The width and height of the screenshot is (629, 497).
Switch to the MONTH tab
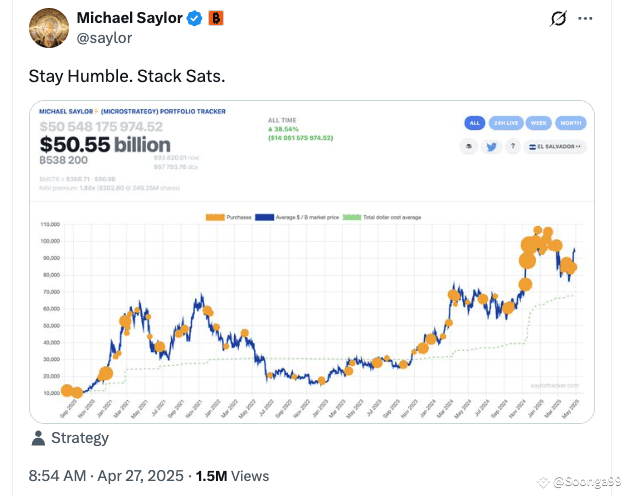570,123
